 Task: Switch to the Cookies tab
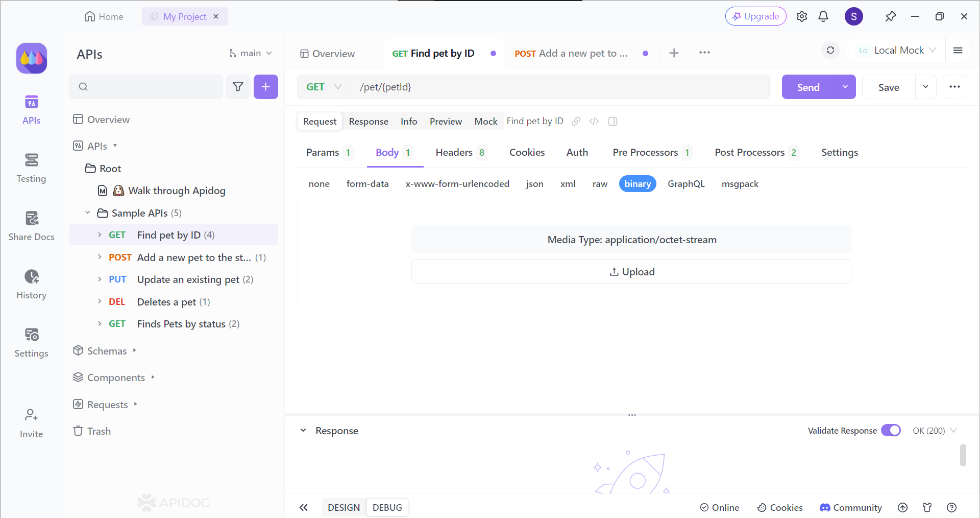coord(527,152)
